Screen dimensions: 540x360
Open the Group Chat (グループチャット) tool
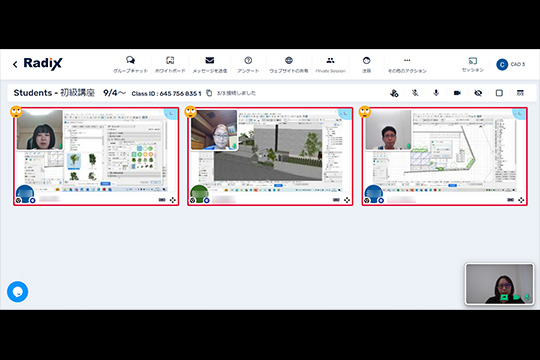[130, 64]
